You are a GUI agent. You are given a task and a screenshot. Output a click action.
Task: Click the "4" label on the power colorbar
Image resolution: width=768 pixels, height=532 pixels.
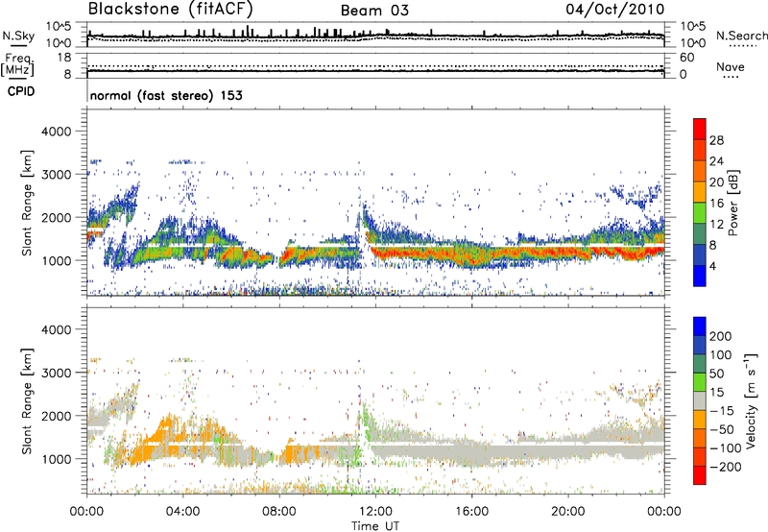click(x=712, y=266)
